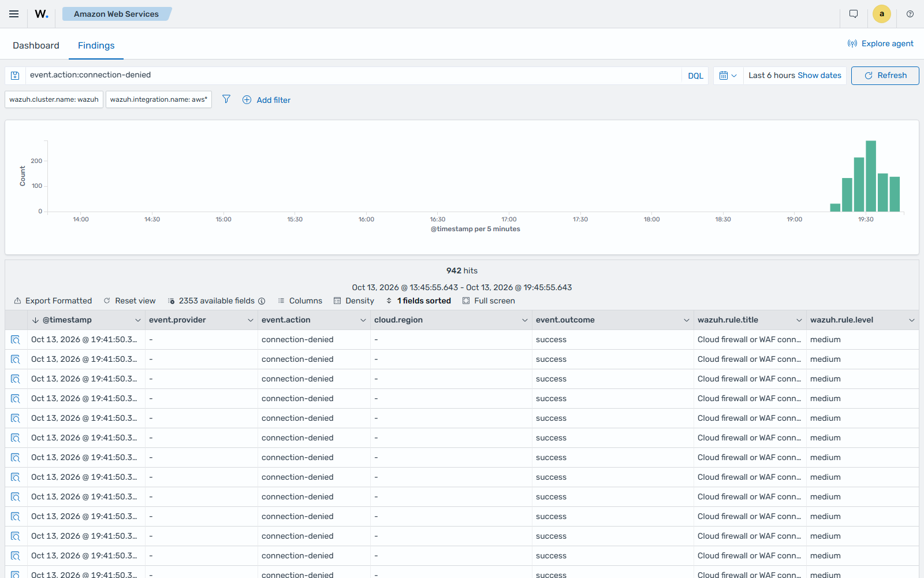Inspect the sixth row document details
Viewport: 924px width, 578px height.
[16, 438]
